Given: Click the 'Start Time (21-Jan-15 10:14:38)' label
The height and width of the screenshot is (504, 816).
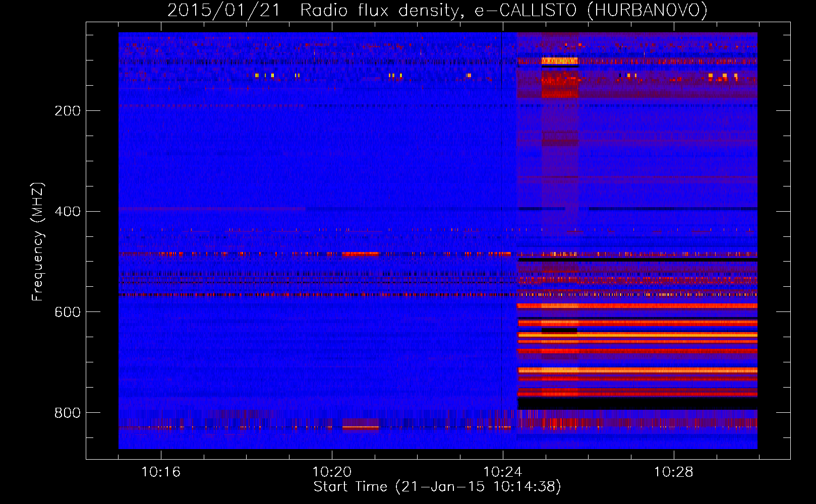Looking at the screenshot, I should pyautogui.click(x=437, y=487).
